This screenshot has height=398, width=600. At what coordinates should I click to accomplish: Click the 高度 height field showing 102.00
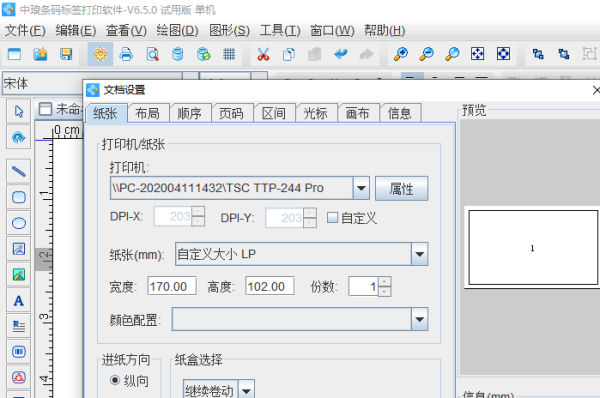tap(270, 286)
